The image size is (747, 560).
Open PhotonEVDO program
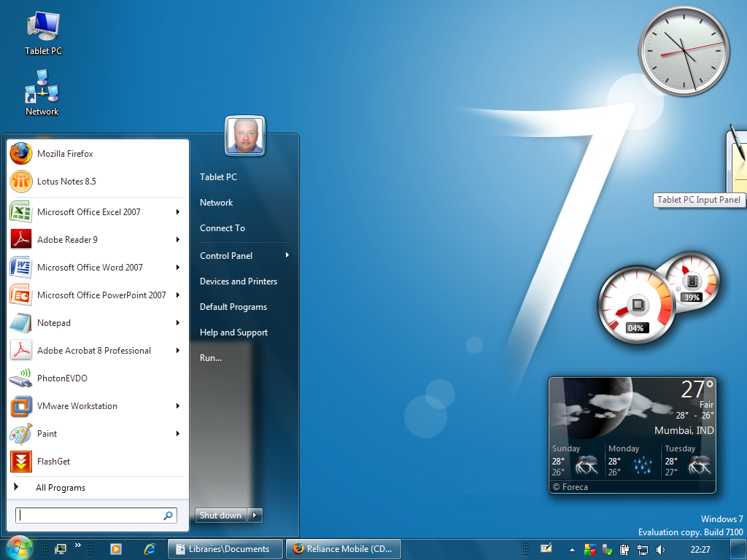pos(62,378)
